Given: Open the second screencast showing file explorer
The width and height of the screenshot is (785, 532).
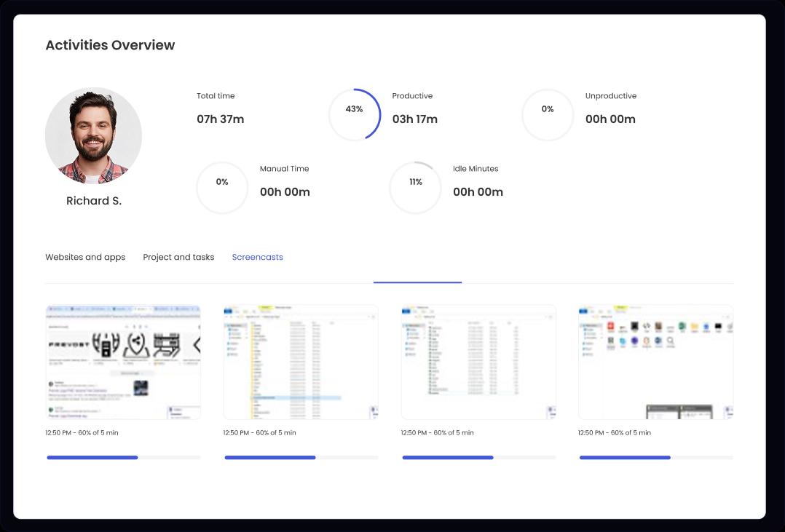Looking at the screenshot, I should coord(300,362).
